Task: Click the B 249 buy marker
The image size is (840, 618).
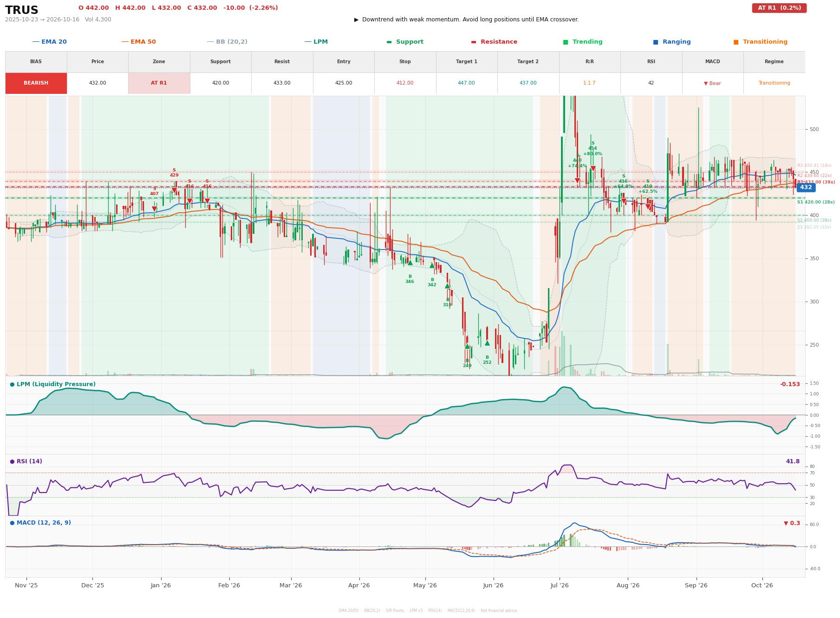Action: pyautogui.click(x=467, y=346)
